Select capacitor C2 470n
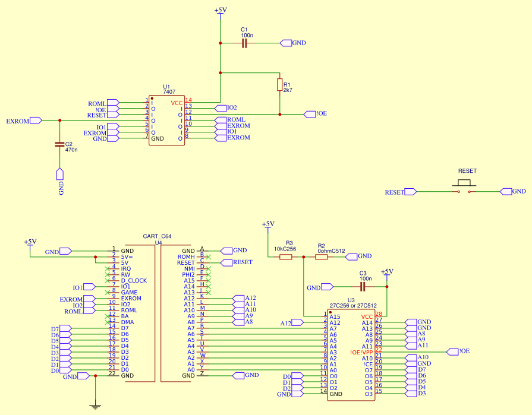 tap(59, 144)
